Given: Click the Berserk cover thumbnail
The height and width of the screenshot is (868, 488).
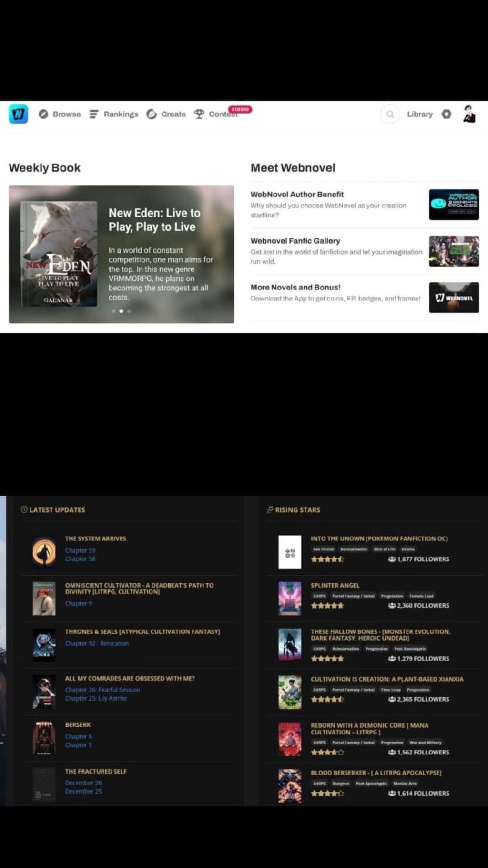Looking at the screenshot, I should (44, 738).
